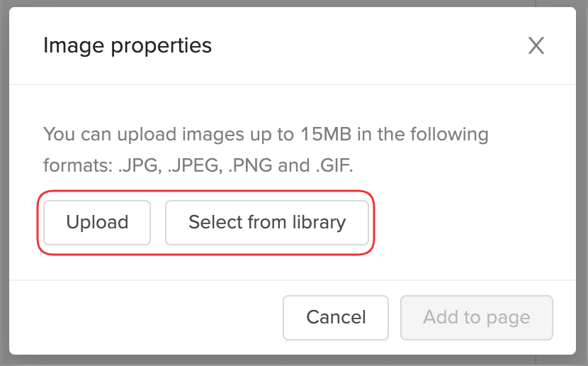Click the '.JPG' format text
This screenshot has height=366, width=588.
[x=139, y=166]
